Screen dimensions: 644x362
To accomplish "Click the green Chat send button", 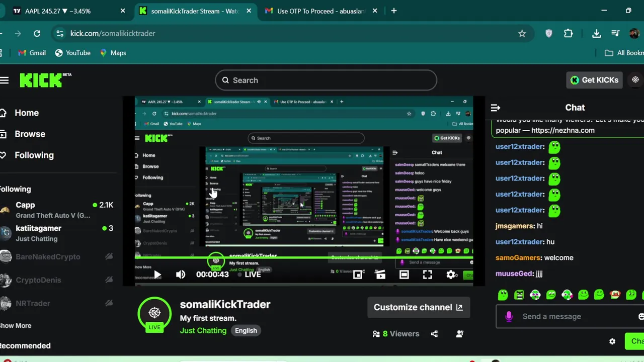I will (635, 341).
